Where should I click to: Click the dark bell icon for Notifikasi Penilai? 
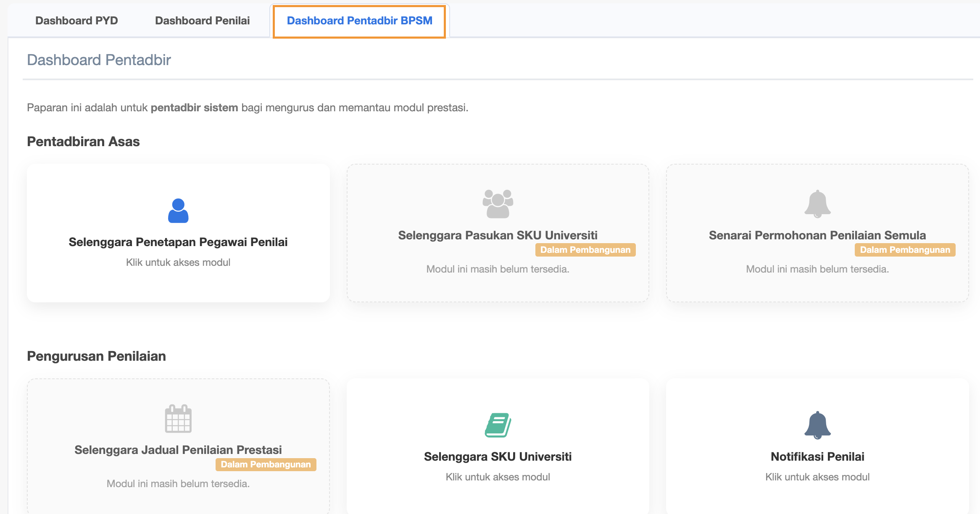click(x=817, y=425)
